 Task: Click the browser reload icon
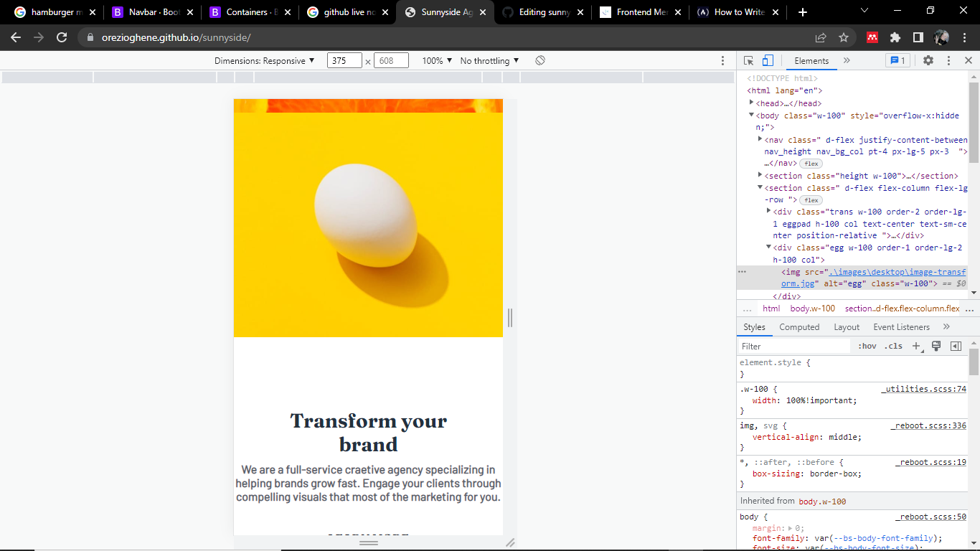[61, 37]
